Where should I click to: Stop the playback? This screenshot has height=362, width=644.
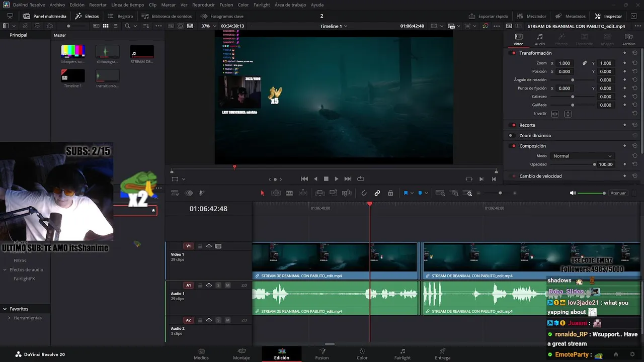coord(326,179)
